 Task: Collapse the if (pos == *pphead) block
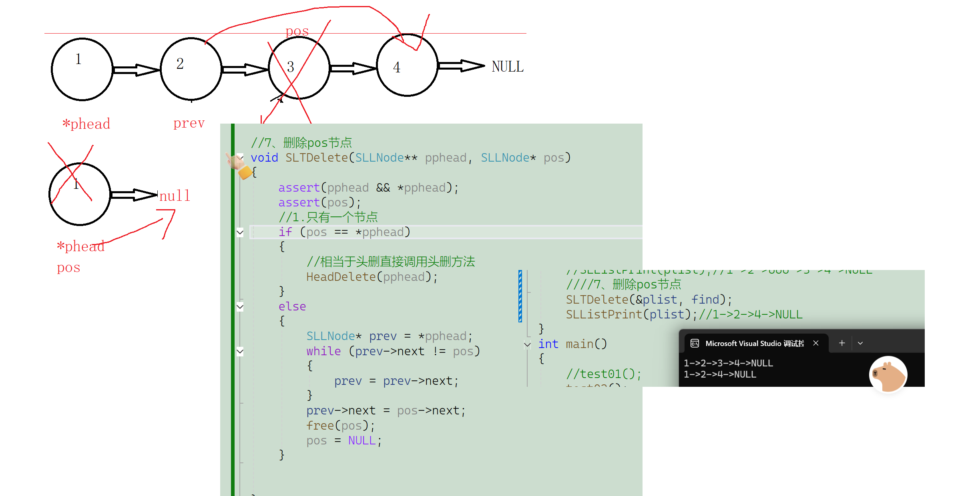[240, 232]
